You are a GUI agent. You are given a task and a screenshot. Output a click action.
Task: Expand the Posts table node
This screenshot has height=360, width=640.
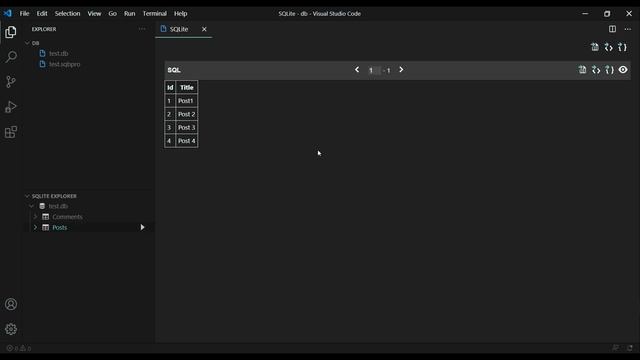(36, 227)
